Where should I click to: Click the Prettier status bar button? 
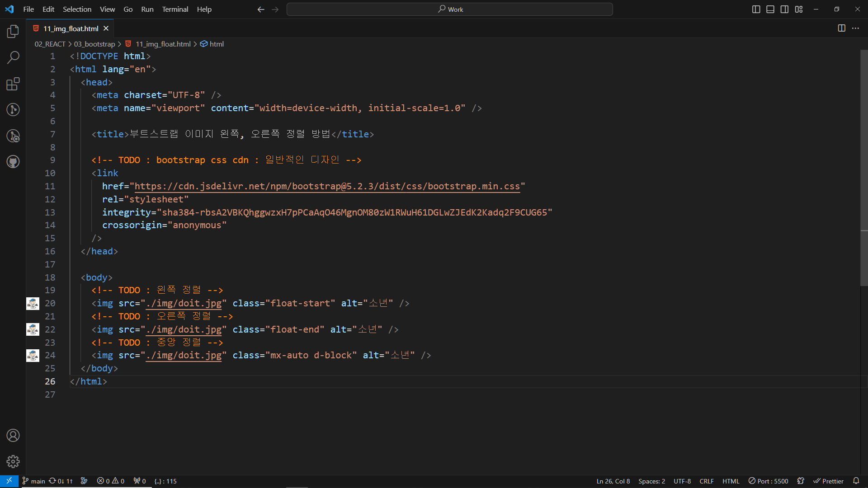click(828, 481)
